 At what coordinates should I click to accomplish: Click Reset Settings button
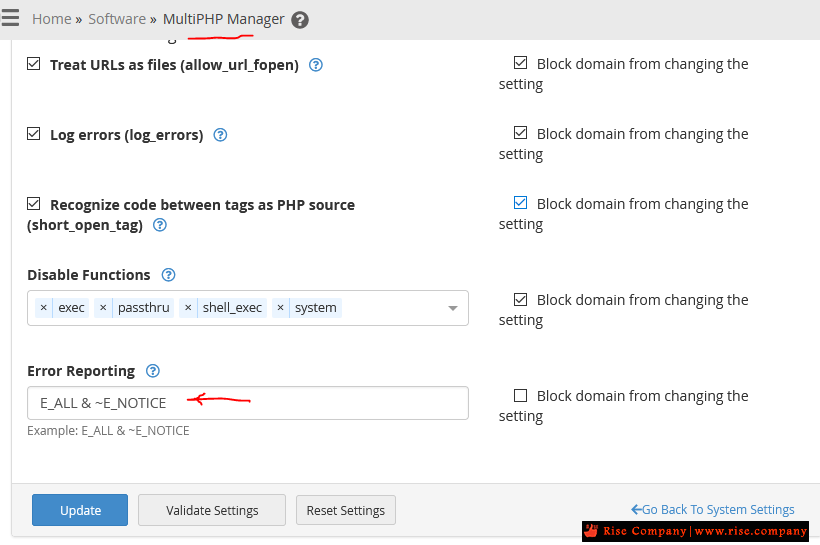tap(346, 510)
